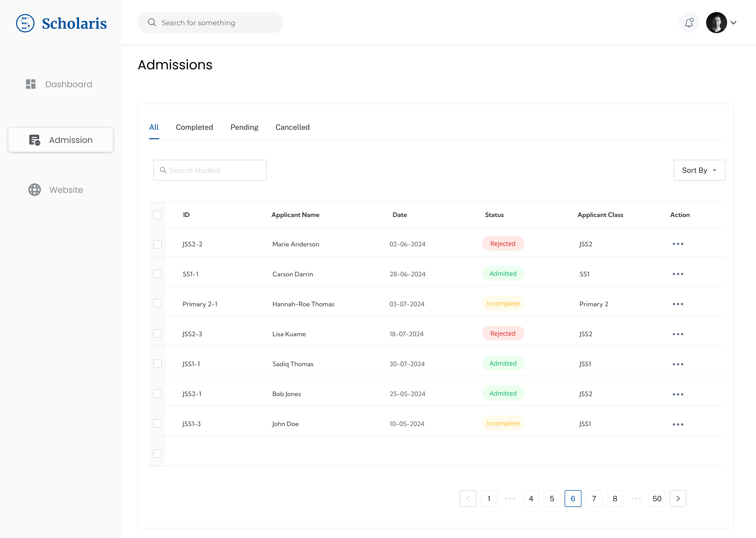This screenshot has width=756, height=538.
Task: Expand profile menu chevron
Action: click(x=733, y=23)
